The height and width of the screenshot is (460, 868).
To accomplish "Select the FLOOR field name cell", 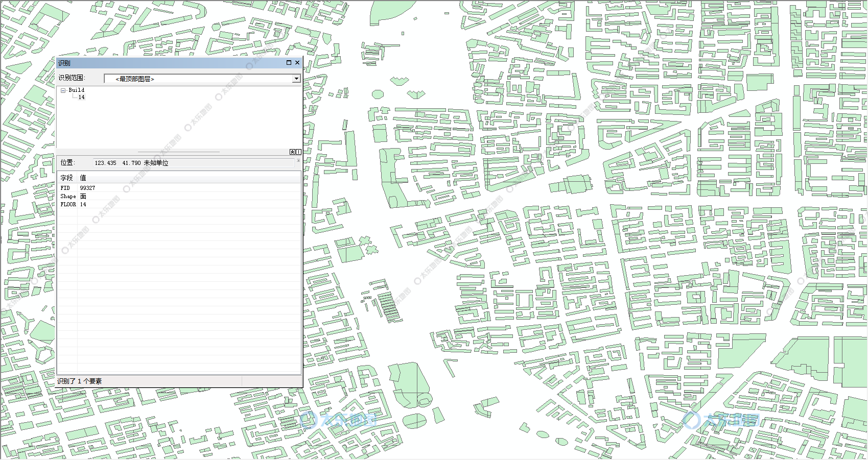I will pos(68,204).
